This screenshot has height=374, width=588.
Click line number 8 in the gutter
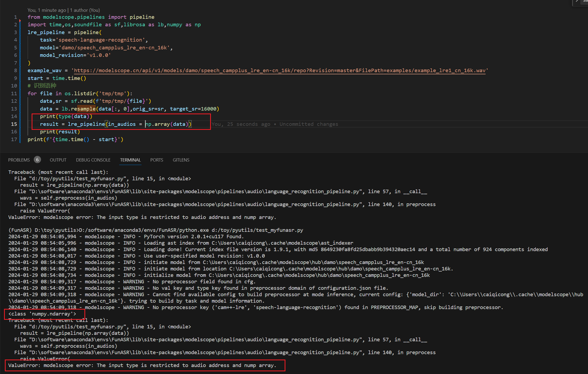[16, 71]
